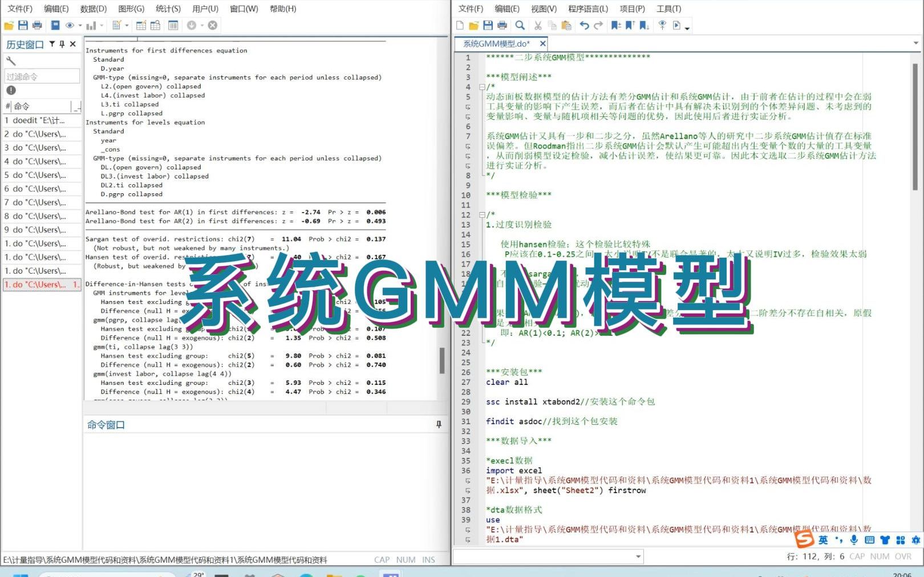The width and height of the screenshot is (924, 577).
Task: Click the show file in Viewer icon
Action: (x=662, y=25)
